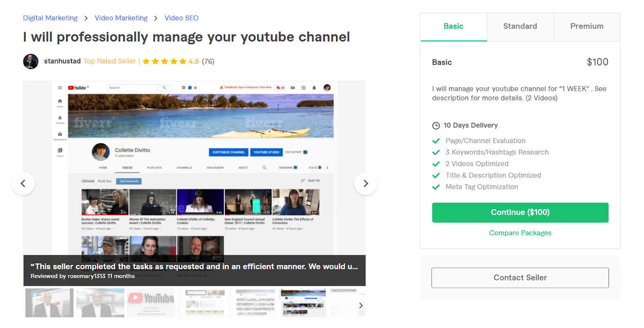Viewport: 644px width, 328px height.
Task: Click the $100 price text
Action: point(597,62)
